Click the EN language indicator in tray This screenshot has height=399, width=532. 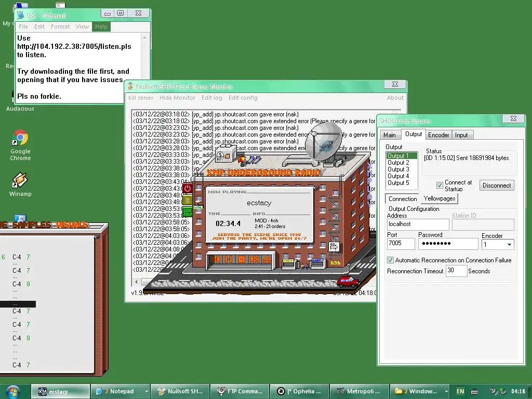point(460,391)
